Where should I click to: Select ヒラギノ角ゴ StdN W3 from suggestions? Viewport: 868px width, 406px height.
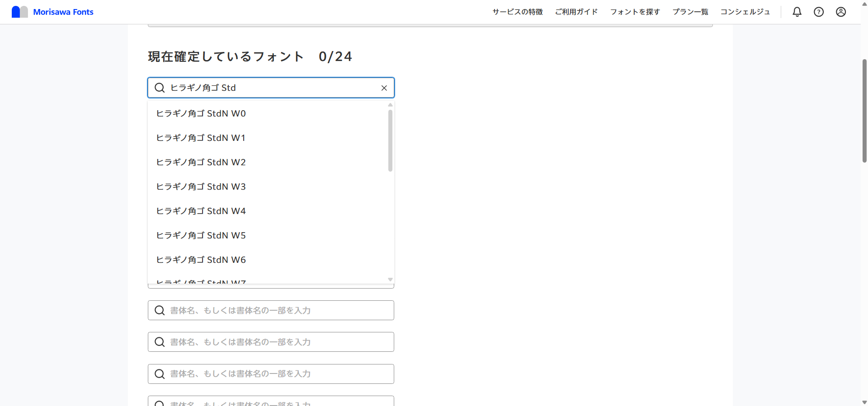[268, 187]
